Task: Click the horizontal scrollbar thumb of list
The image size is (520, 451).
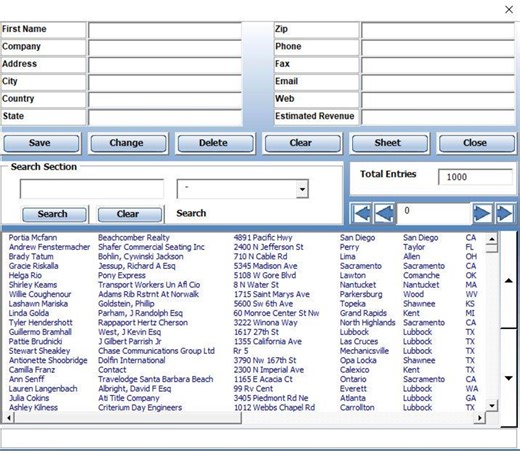Action: 128,417
